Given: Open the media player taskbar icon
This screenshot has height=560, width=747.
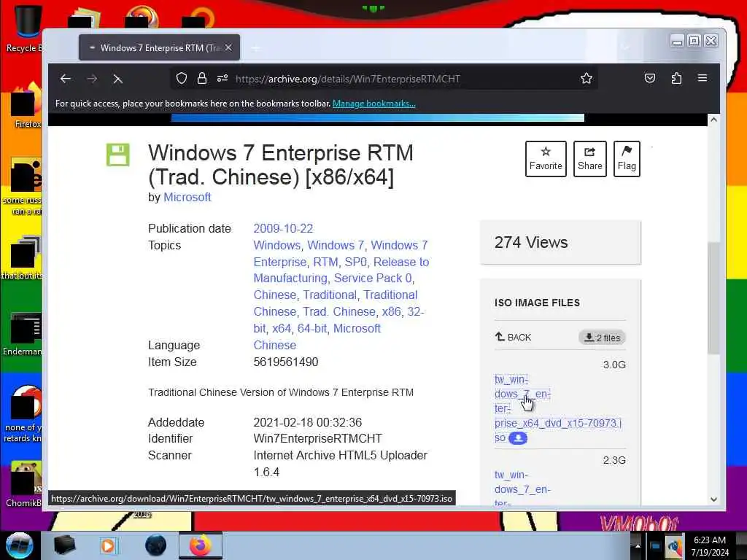Looking at the screenshot, I should click(x=108, y=545).
